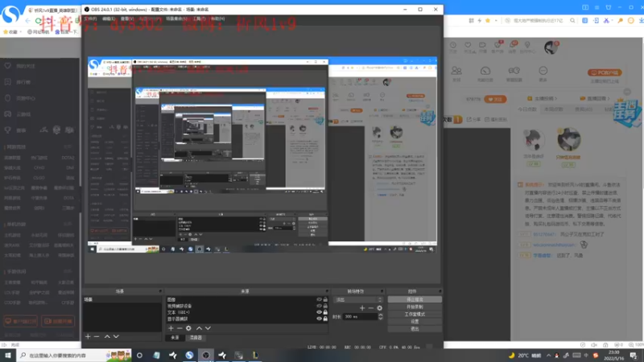
Task: Remove the selected scene using the minus icon
Action: click(97, 336)
